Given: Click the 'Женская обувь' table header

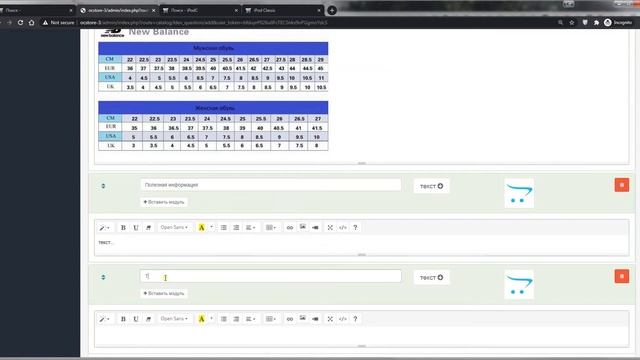Looking at the screenshot, I should click(x=213, y=108).
